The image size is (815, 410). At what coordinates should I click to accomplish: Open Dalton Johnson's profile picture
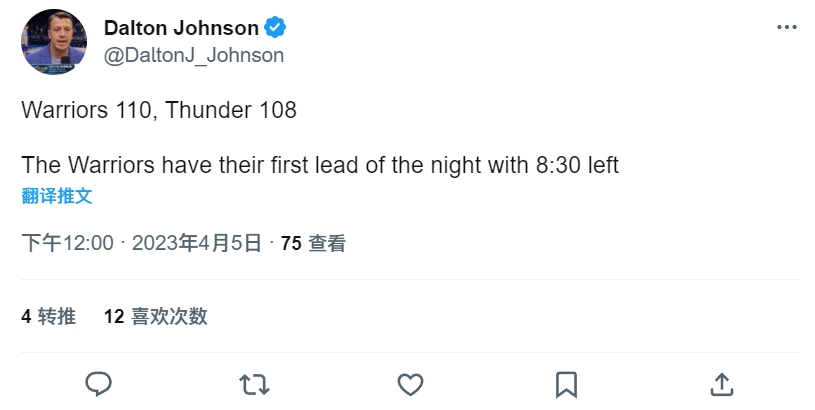tap(54, 42)
